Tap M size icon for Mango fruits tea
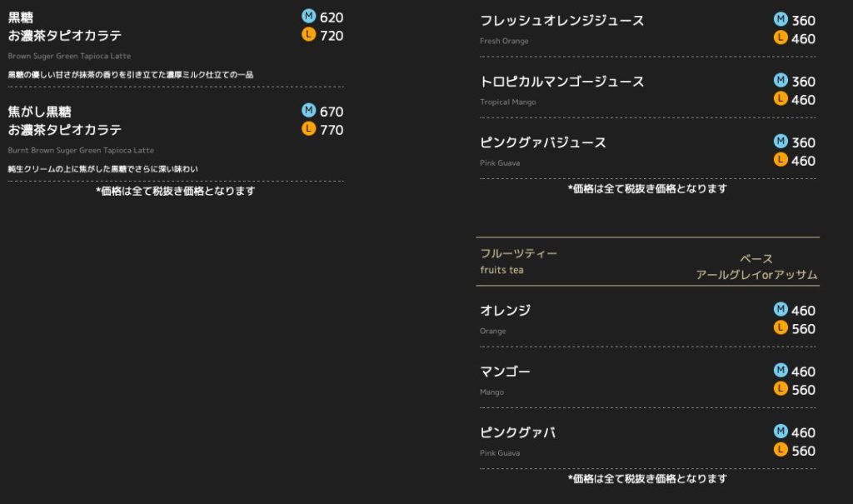The image size is (853, 504). click(781, 371)
